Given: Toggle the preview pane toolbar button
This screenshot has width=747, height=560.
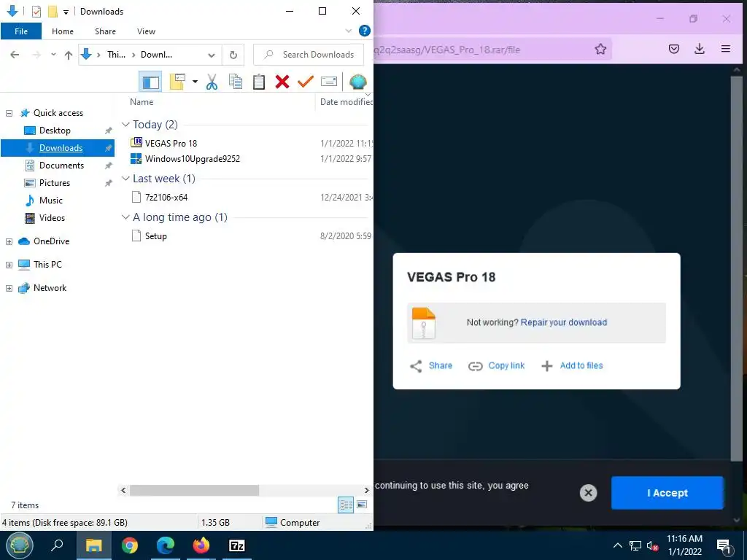Looking at the screenshot, I should (x=150, y=82).
